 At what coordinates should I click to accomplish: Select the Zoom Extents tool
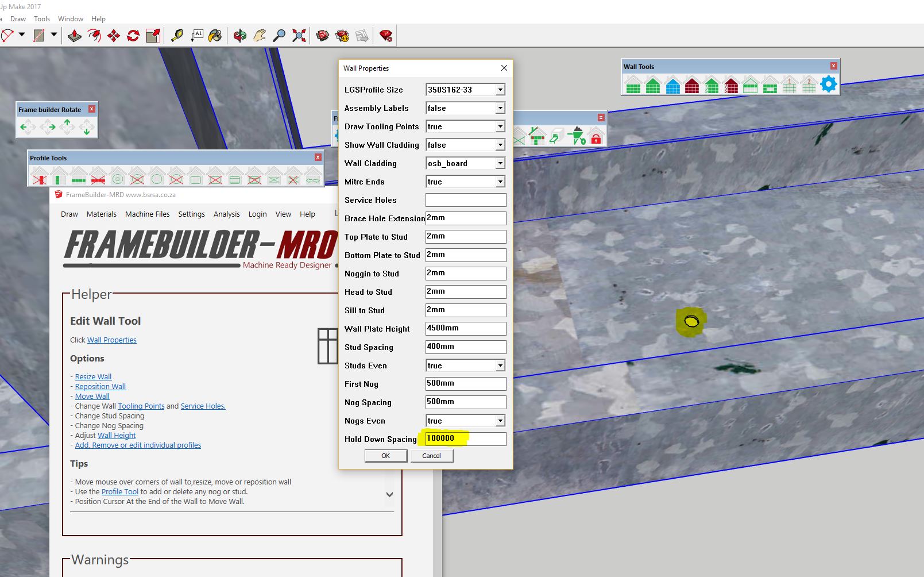(299, 36)
